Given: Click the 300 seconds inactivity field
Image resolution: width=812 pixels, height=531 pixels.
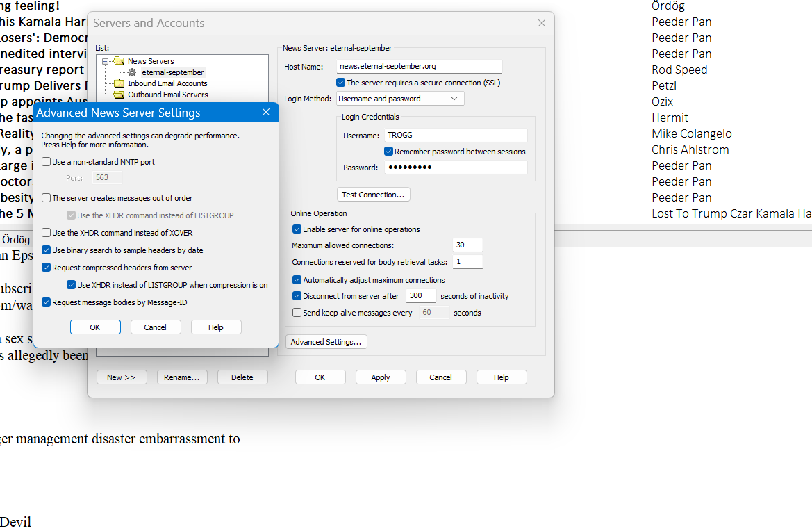Looking at the screenshot, I should point(421,296).
